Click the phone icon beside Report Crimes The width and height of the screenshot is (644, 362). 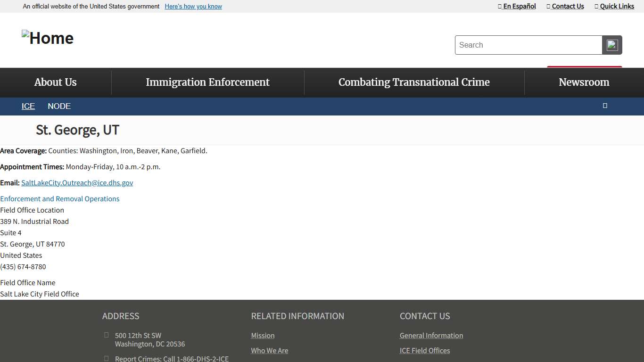click(x=106, y=359)
